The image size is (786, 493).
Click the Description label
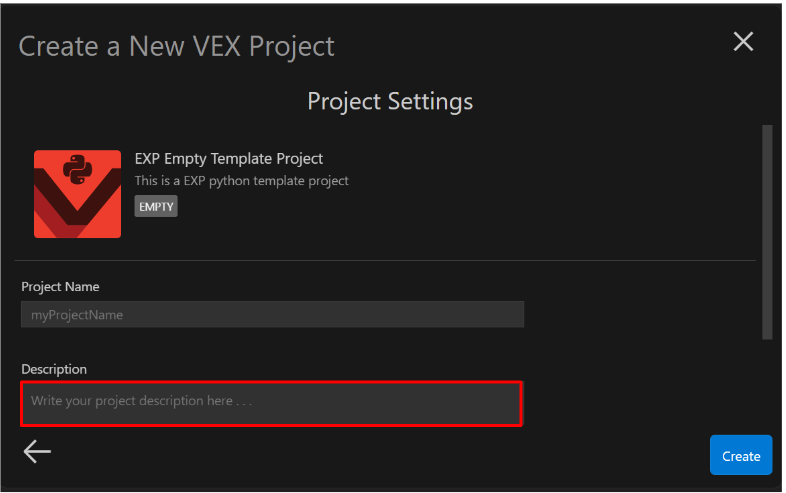(x=54, y=369)
